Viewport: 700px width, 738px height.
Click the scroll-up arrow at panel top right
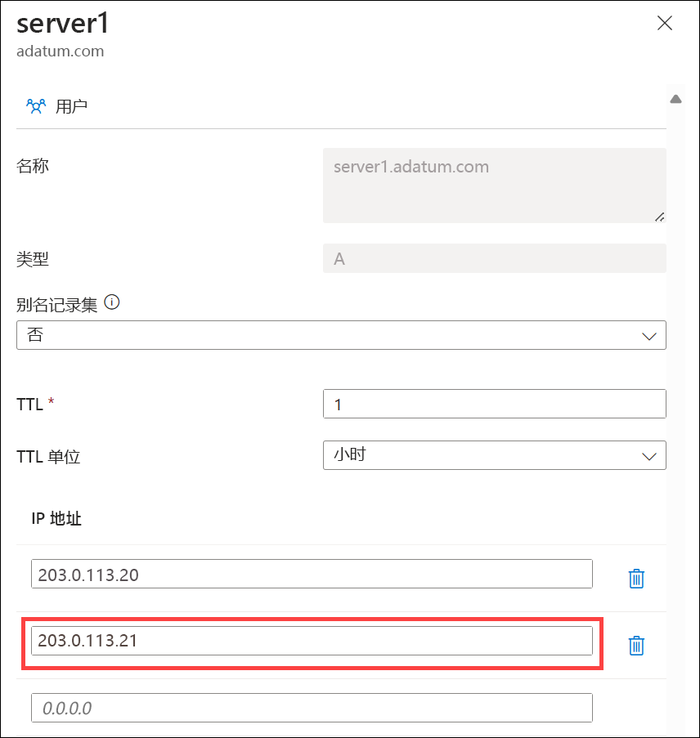(676, 97)
